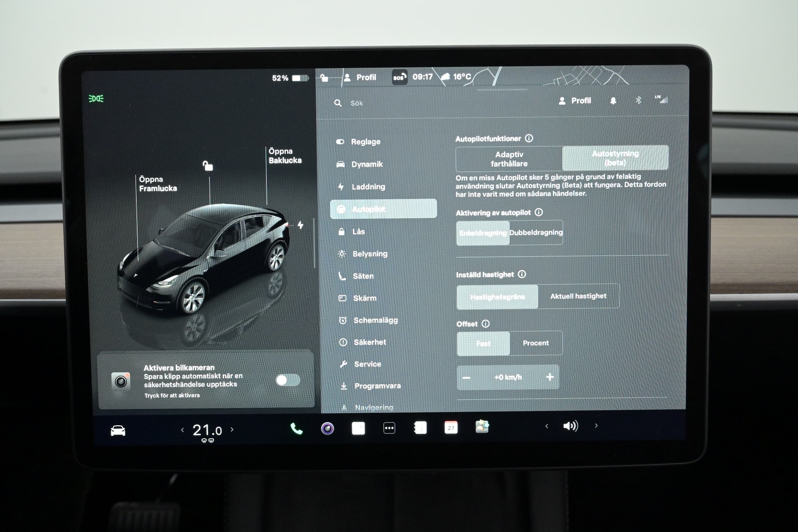Tap Öppna Baklucka to open trunk

click(285, 156)
